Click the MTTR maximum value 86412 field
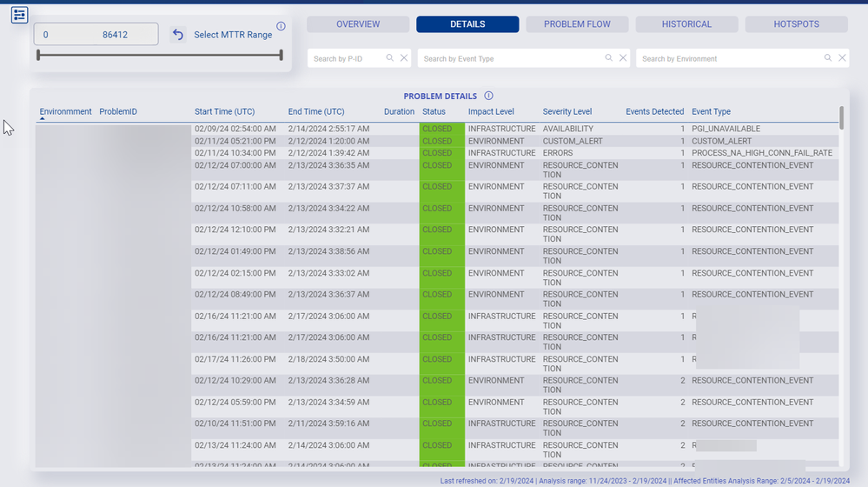The image size is (868, 487). coord(116,35)
